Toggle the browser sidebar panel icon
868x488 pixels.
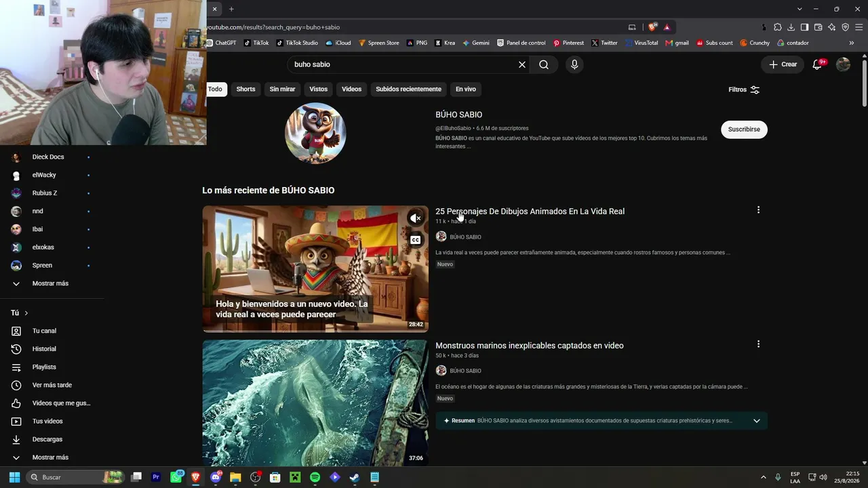pyautogui.click(x=804, y=27)
